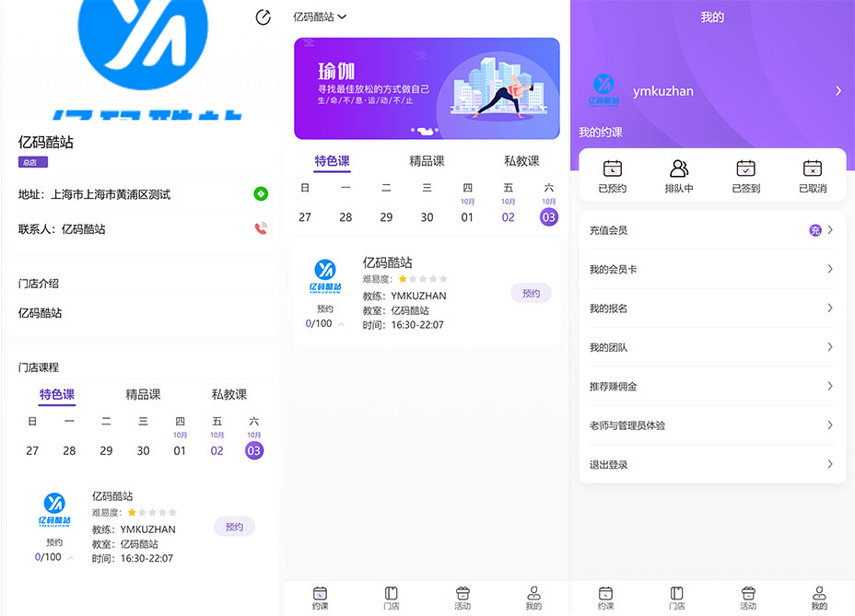Tap 我的 icon in profile screen bottom bar

click(x=820, y=593)
